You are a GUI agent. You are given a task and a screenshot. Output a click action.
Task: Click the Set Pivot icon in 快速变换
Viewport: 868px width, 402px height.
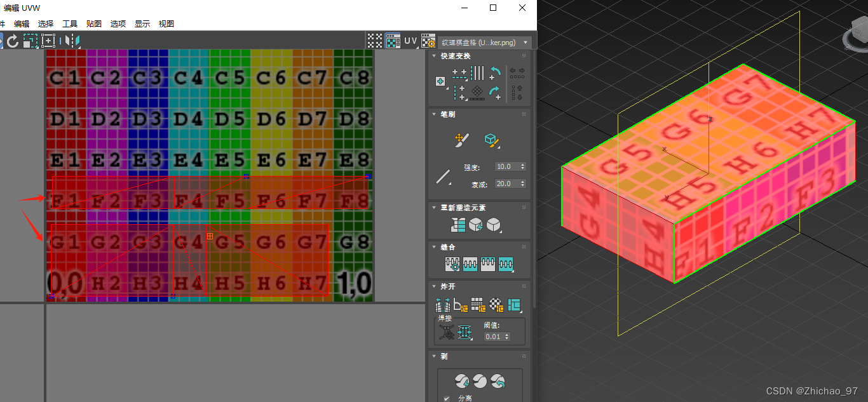440,81
